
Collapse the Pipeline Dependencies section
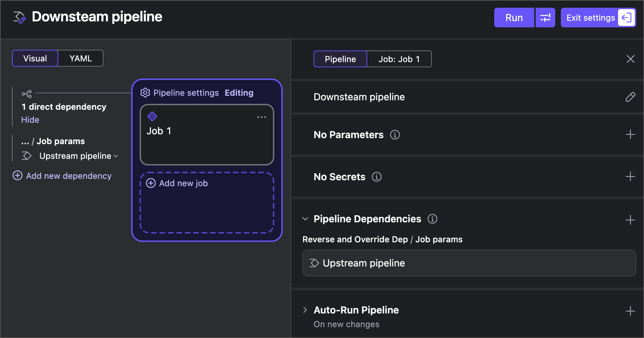coord(305,219)
